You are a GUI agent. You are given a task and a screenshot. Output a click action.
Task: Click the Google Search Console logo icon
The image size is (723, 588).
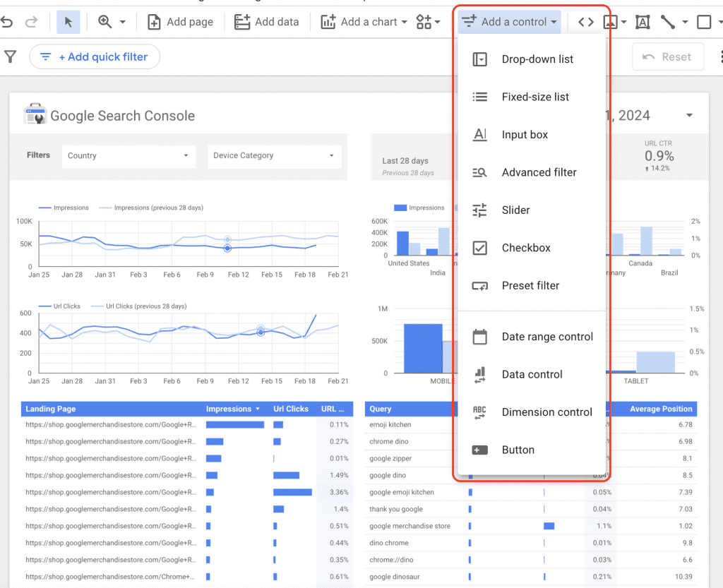click(35, 114)
